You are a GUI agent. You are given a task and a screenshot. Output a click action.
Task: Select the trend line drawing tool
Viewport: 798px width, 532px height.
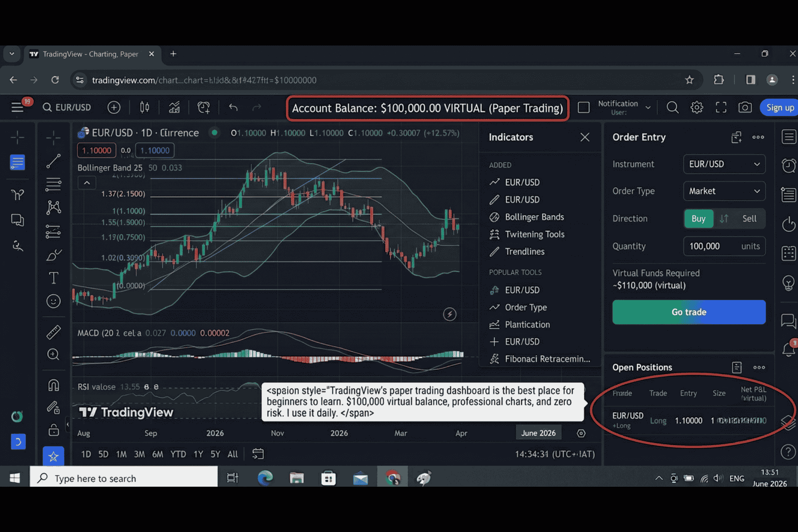[x=53, y=161]
